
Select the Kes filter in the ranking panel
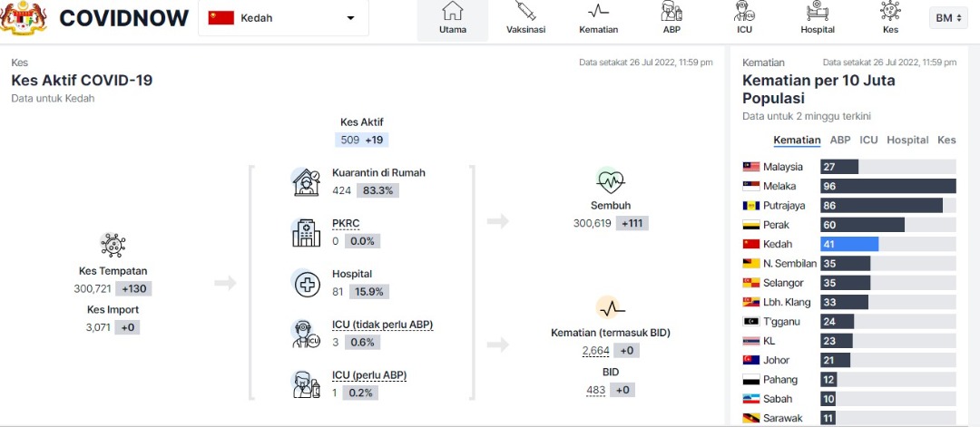coord(946,141)
